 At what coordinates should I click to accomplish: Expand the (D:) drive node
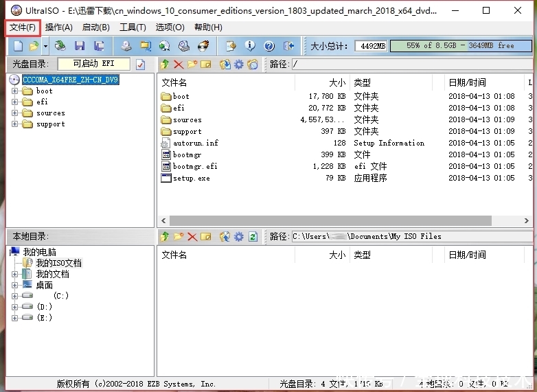click(14, 307)
